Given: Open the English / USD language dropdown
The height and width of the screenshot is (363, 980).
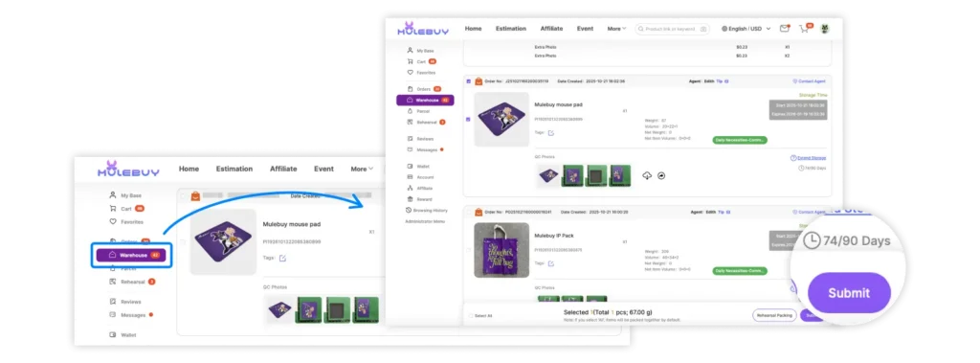Looking at the screenshot, I should 746,29.
